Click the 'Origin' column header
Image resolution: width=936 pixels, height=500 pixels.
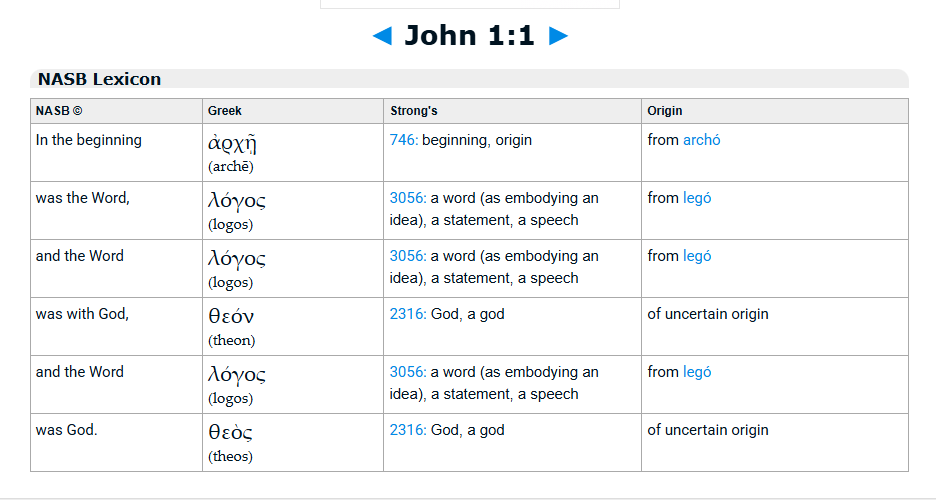pos(664,111)
